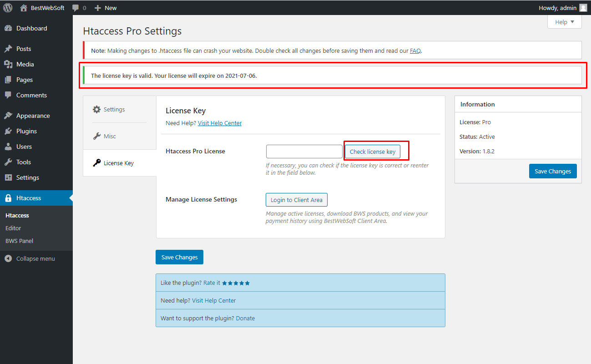The width and height of the screenshot is (591, 364).
Task: Open Comments in the admin menu
Action: pyautogui.click(x=36, y=95)
